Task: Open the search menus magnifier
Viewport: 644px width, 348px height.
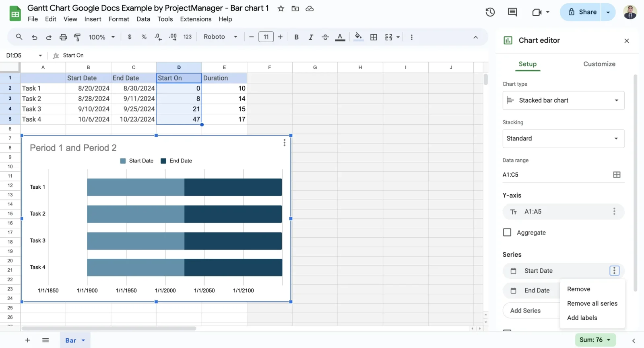Action: pos(19,37)
